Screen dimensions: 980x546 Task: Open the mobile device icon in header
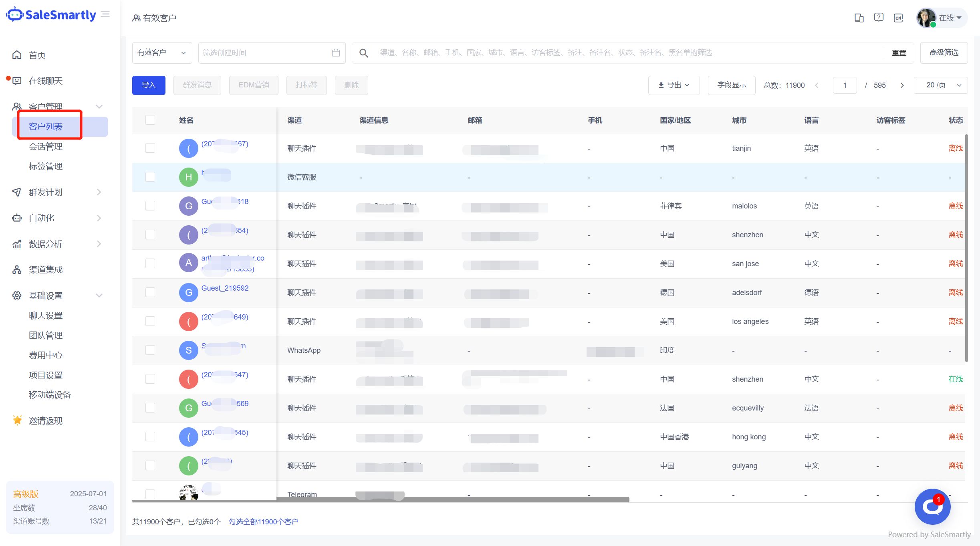pos(859,18)
